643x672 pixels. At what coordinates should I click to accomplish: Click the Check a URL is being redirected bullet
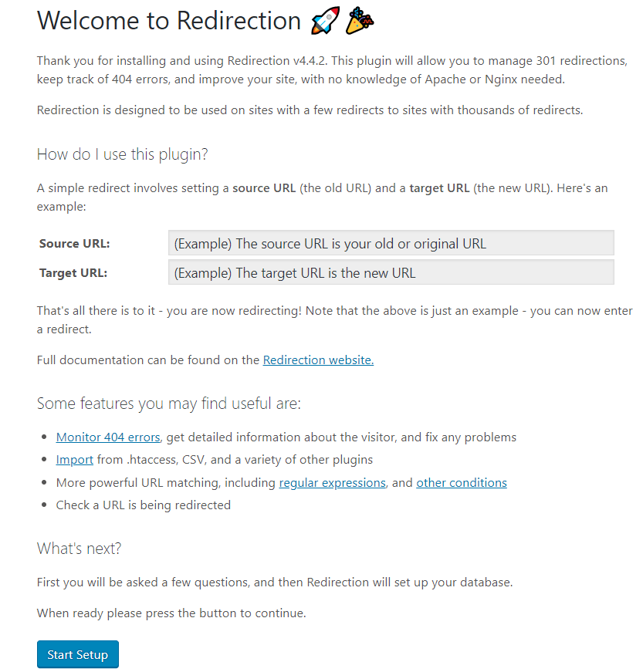(x=144, y=505)
